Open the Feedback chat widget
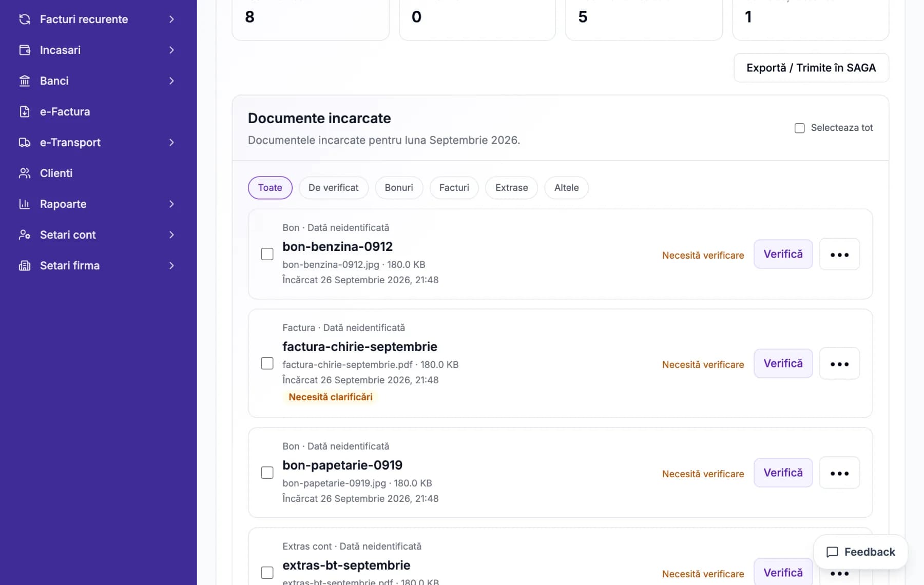This screenshot has width=924, height=585. coord(861,552)
